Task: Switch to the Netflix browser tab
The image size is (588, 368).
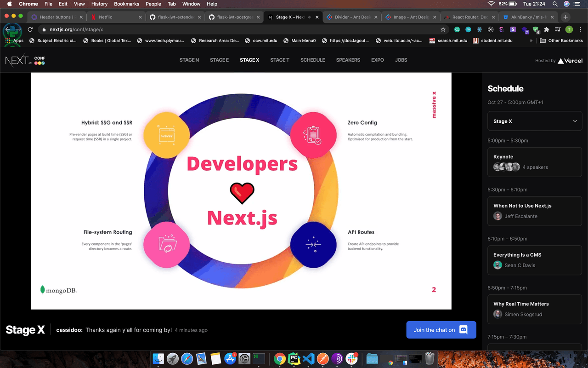Action: point(116,17)
